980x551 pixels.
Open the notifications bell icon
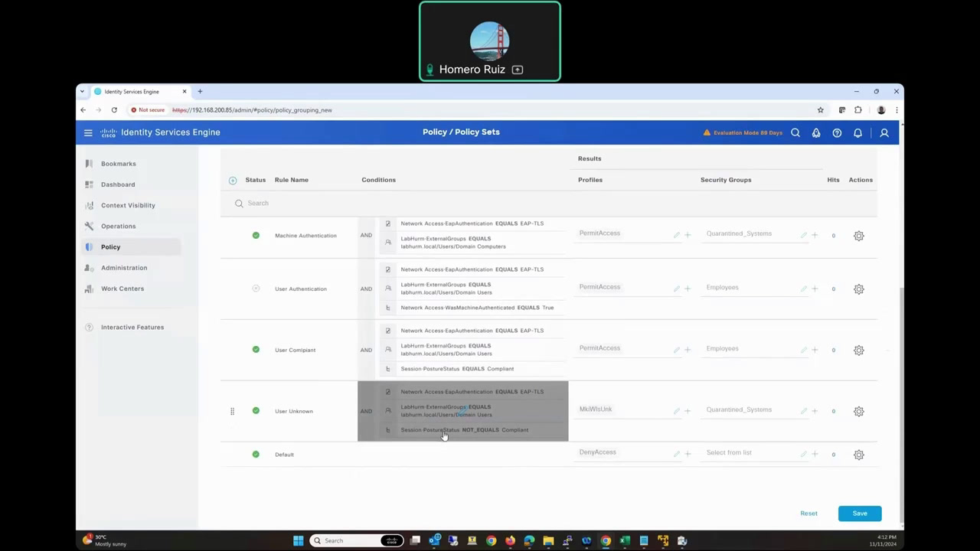click(857, 132)
